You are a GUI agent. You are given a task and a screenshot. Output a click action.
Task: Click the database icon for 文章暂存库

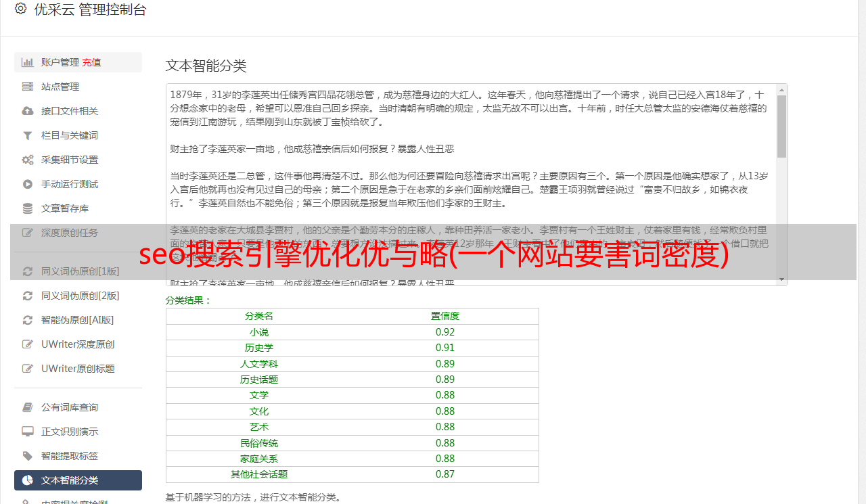28,208
